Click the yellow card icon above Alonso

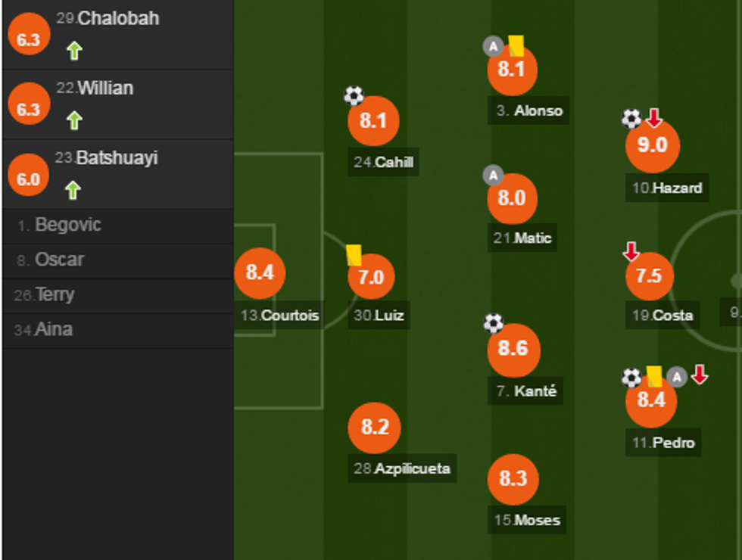(517, 46)
